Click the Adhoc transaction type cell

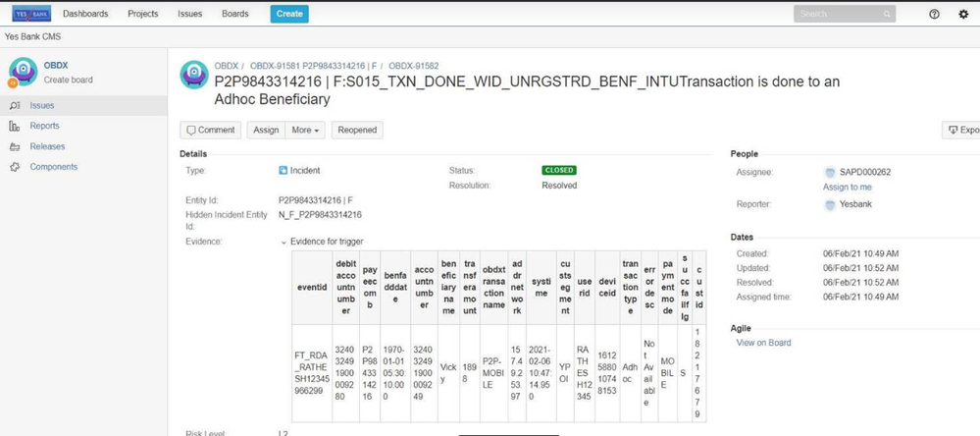tap(630, 373)
